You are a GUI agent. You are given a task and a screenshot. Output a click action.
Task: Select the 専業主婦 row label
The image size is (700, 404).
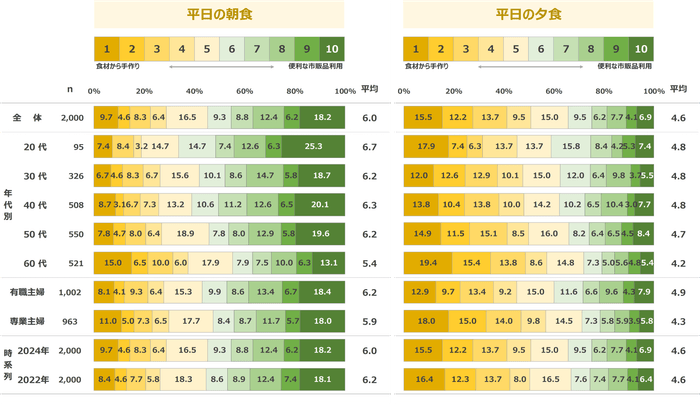pos(28,321)
